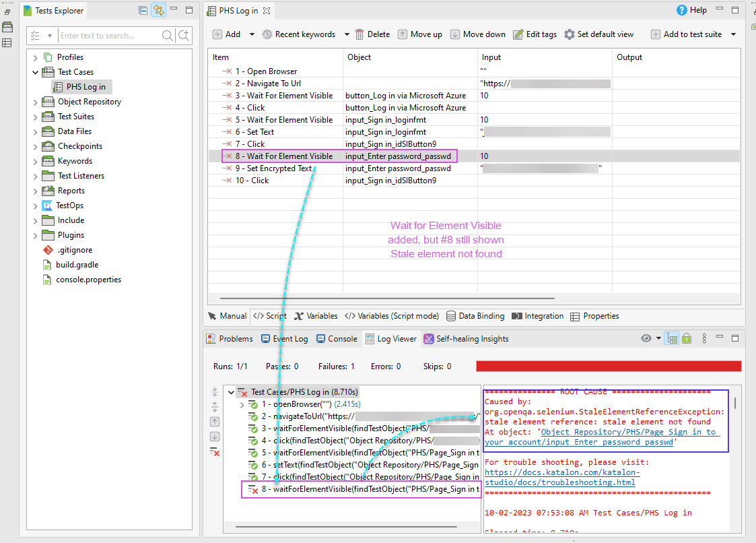The image size is (756, 543).
Task: Toggle scroll lock in Log Viewer
Action: [687, 338]
